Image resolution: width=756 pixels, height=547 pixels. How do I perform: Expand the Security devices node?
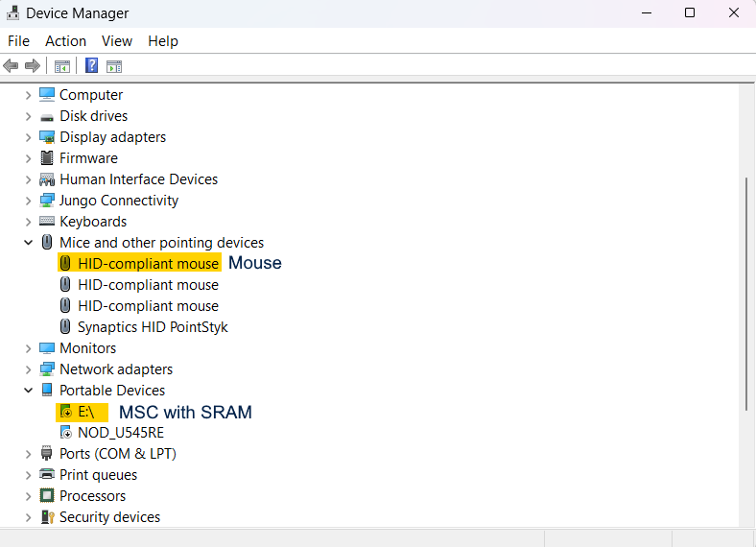pyautogui.click(x=28, y=517)
